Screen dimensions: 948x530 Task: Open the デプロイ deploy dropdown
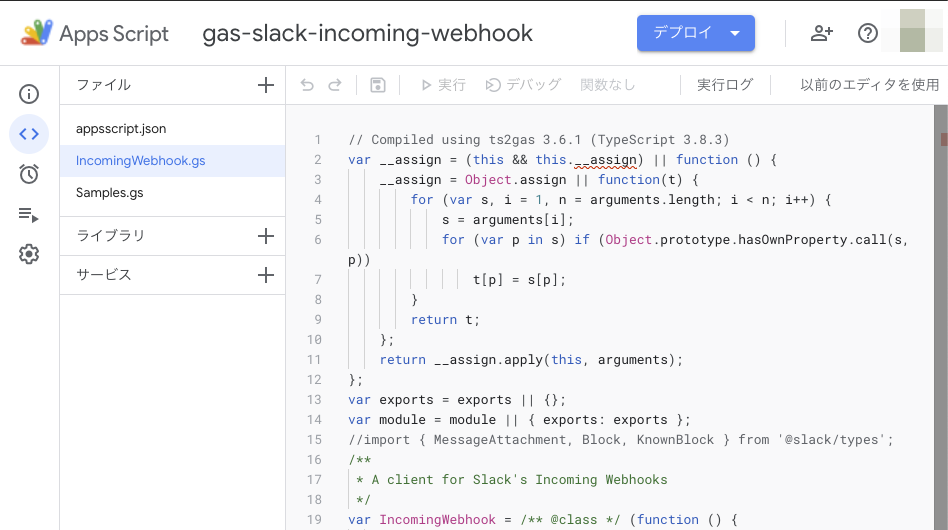(x=696, y=33)
